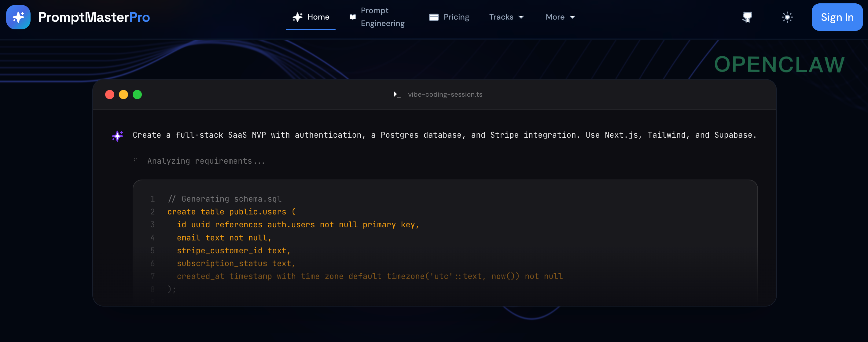Click the red traffic light dot
Image resolution: width=868 pixels, height=342 pixels.
109,95
